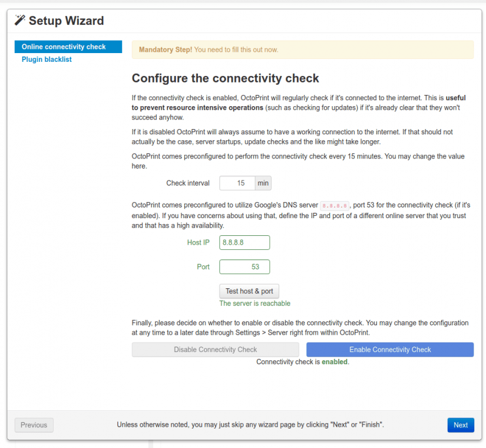Open the Plugin blacklist wizard step
Screen dimensions: 486x448
(47, 60)
